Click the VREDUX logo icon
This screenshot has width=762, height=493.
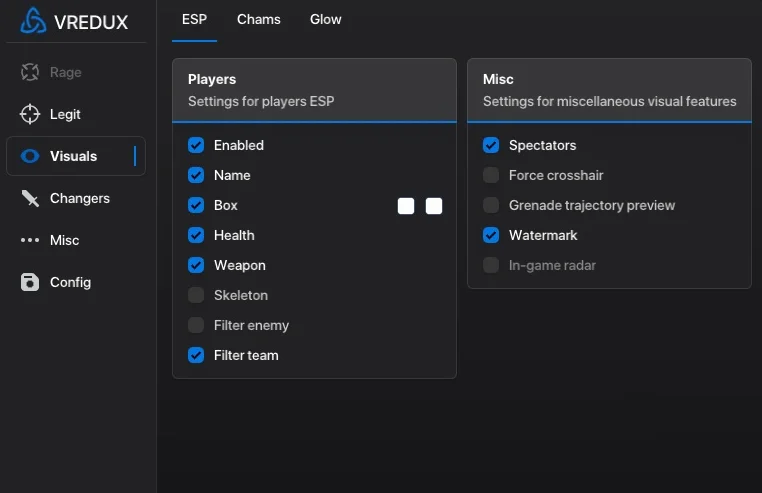point(33,21)
